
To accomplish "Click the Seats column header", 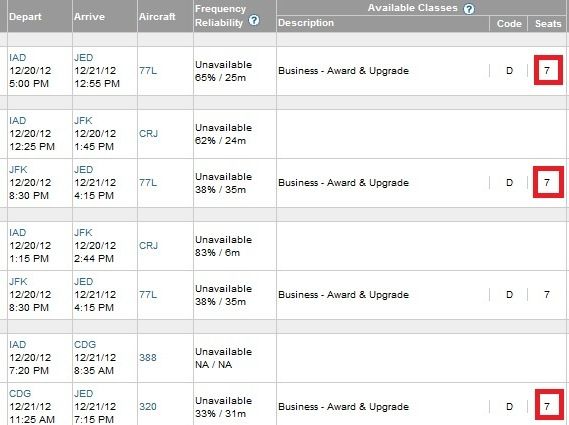I will 548,24.
